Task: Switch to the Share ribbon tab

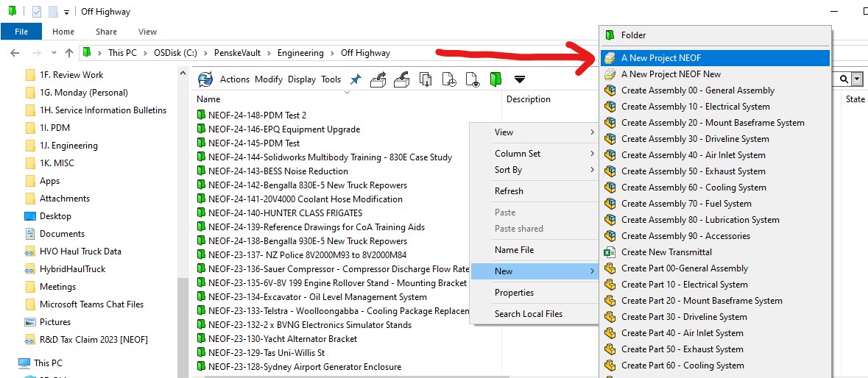Action: [x=106, y=32]
